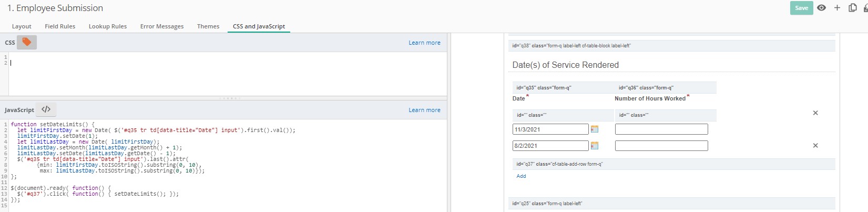This screenshot has width=868, height=212.
Task: Click the q38 form-q id label bar
Action: click(672, 46)
